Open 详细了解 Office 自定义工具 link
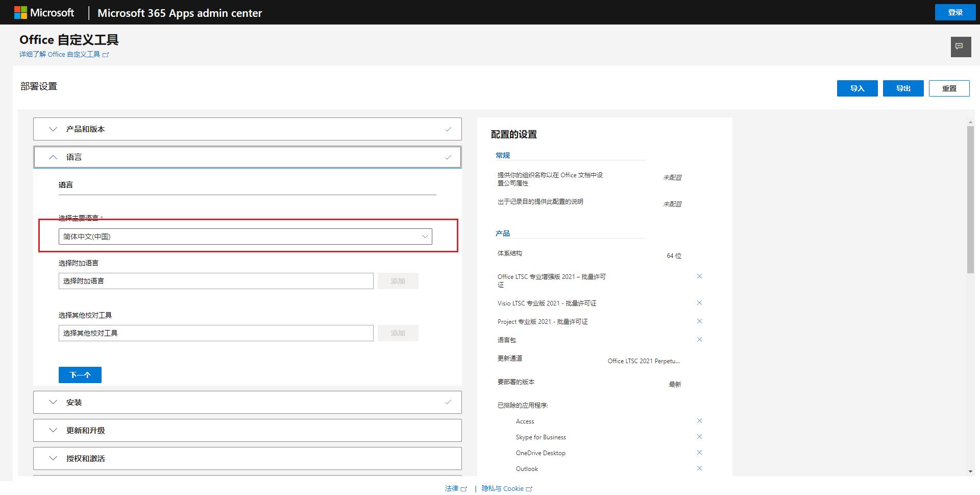980x495 pixels. 64,54
